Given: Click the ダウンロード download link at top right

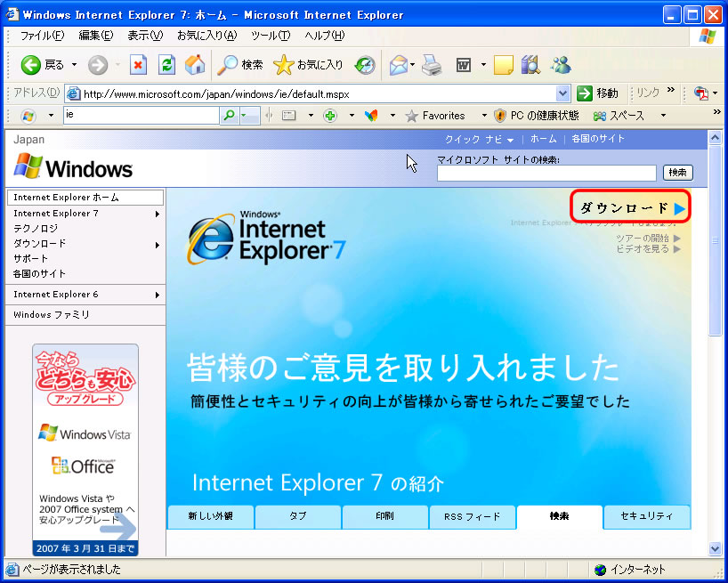Looking at the screenshot, I should 631,206.
